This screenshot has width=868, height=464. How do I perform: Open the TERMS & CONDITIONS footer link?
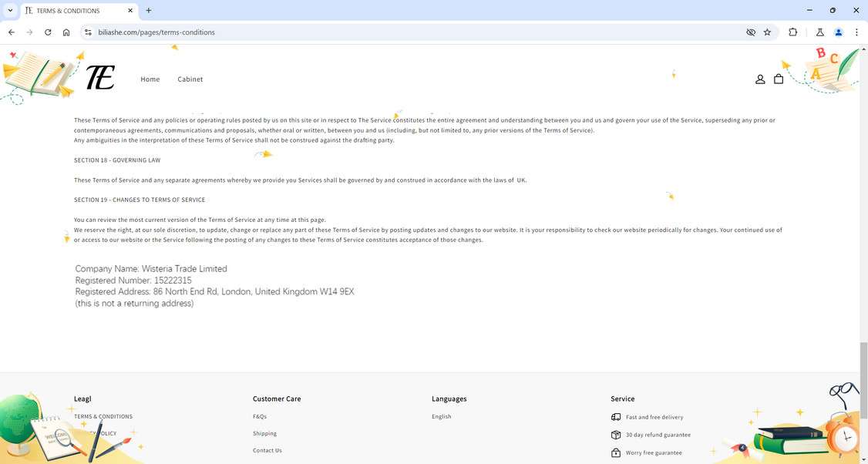pyautogui.click(x=103, y=416)
